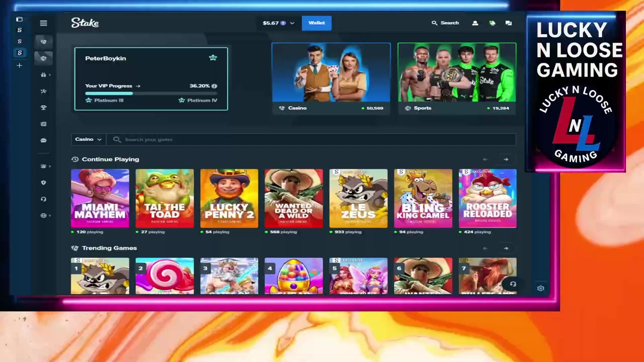The image size is (644, 362).
Task: Add a new browser tab with plus icon
Action: [x=19, y=65]
